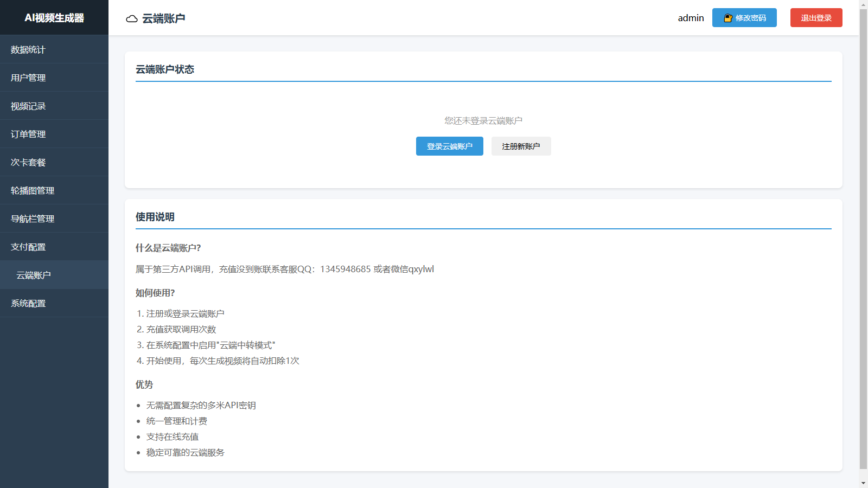This screenshot has width=868, height=488.
Task: Open 轮播图管理 in the sidebar
Action: click(31, 190)
